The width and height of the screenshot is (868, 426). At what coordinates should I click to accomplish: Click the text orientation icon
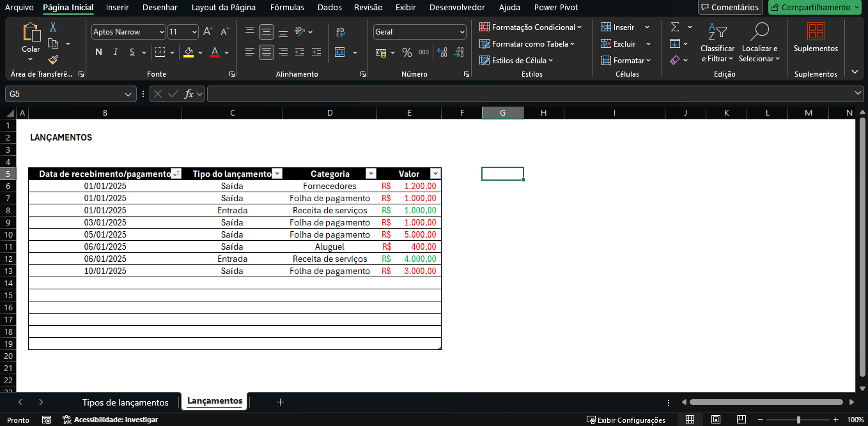[x=300, y=31]
